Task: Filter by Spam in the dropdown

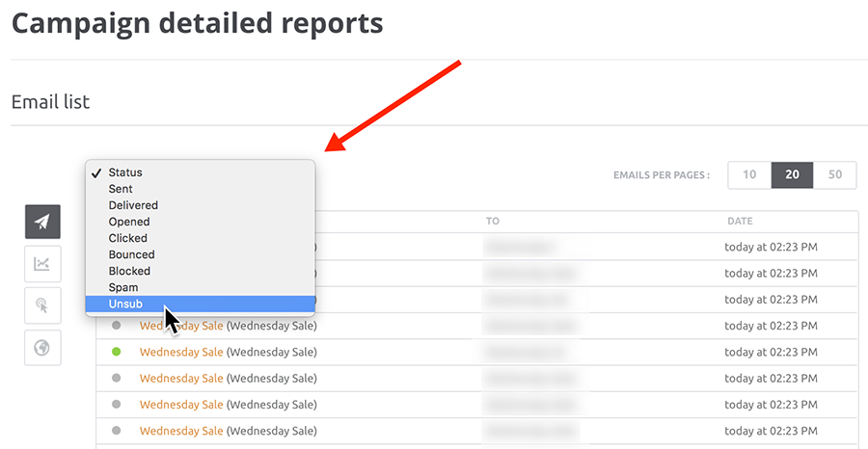Action: [200, 287]
